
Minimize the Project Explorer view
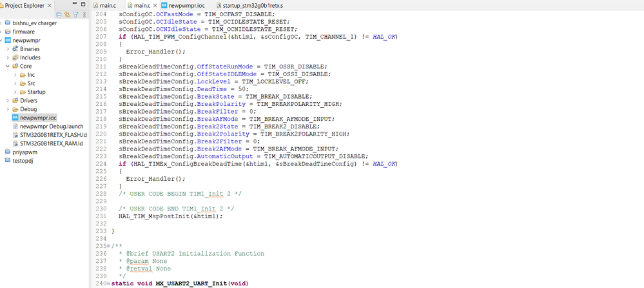74,5
